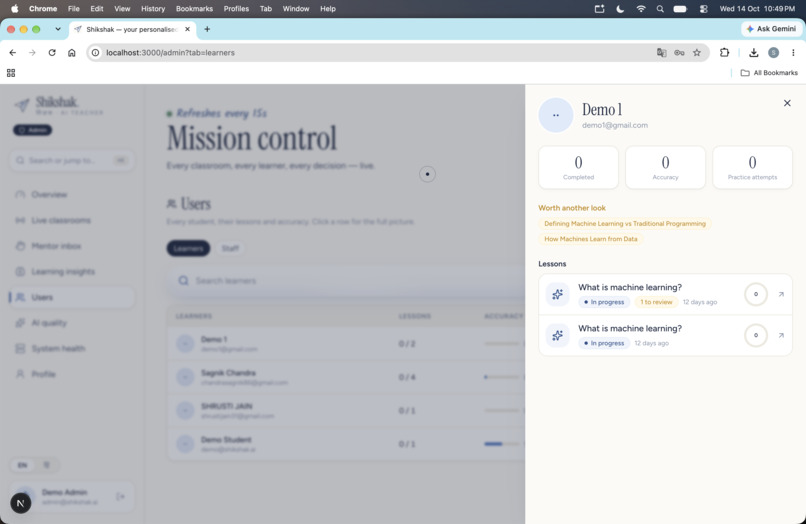Viewport: 806px width, 524px height.
Task: Open the Bookmarks menu in menu bar
Action: pyautogui.click(x=194, y=9)
